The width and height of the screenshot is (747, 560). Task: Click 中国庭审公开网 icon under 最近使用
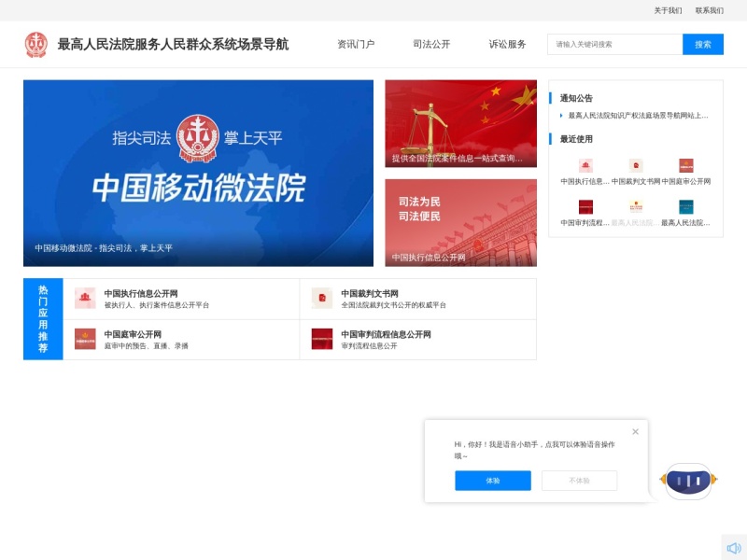(x=686, y=166)
